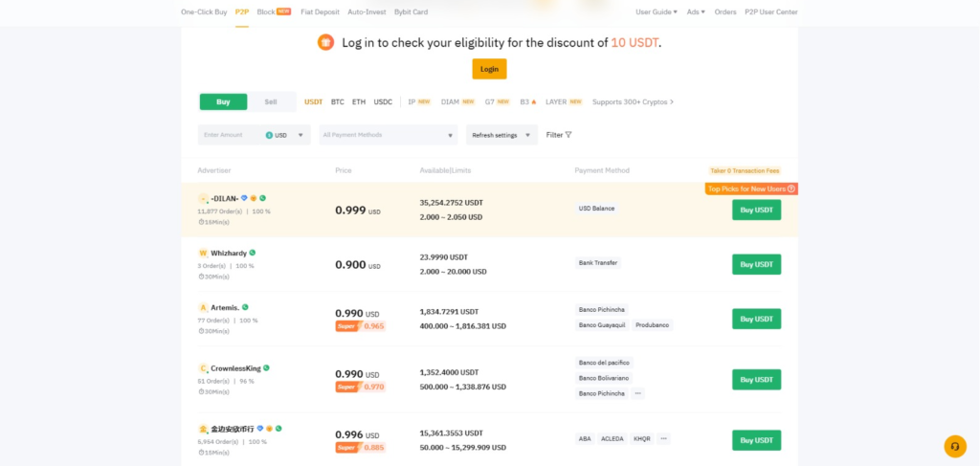Expand the Ads menu
Viewport: 980px width, 466px height.
(696, 11)
